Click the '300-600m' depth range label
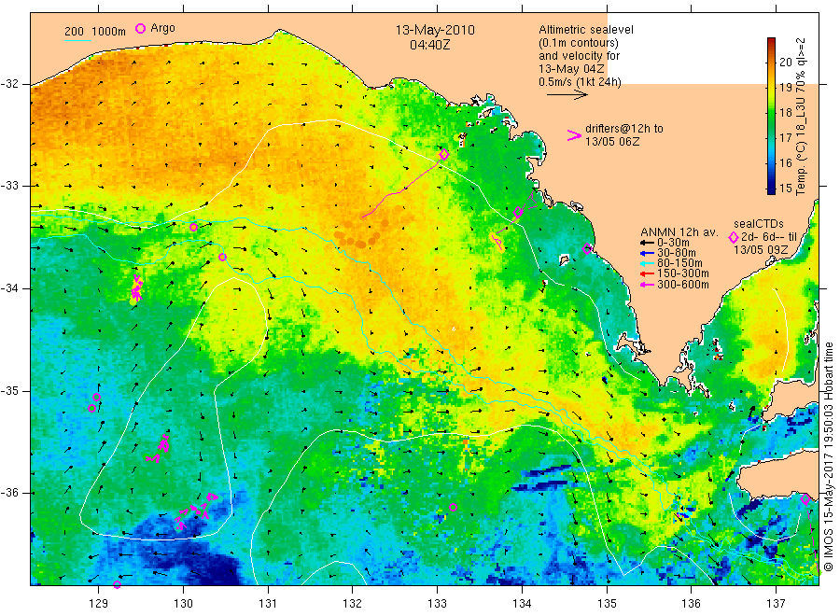Image resolution: width=840 pixels, height=616 pixels. tap(683, 285)
